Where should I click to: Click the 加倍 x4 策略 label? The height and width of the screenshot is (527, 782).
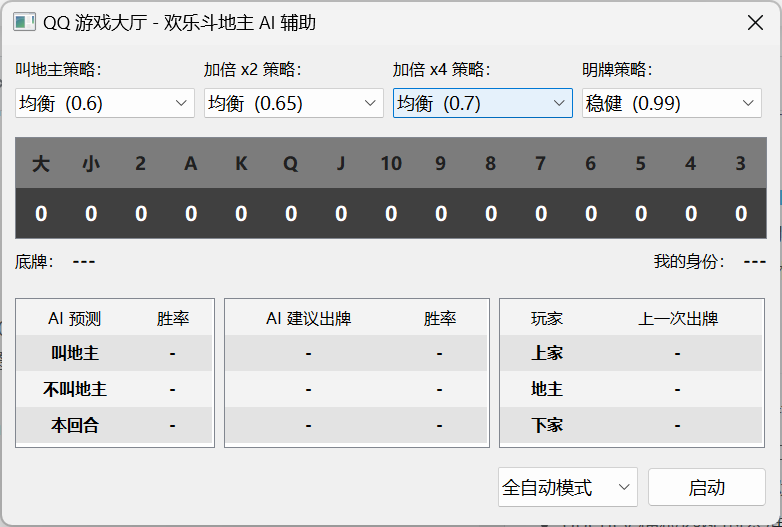pos(441,70)
